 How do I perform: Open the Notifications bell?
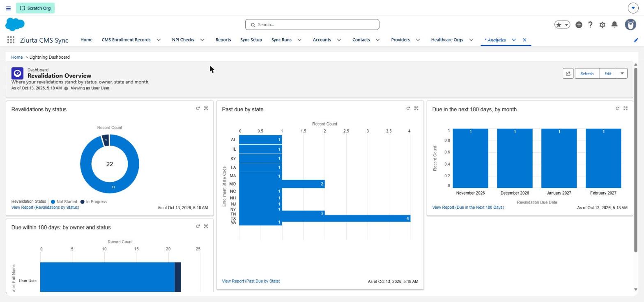pos(614,25)
